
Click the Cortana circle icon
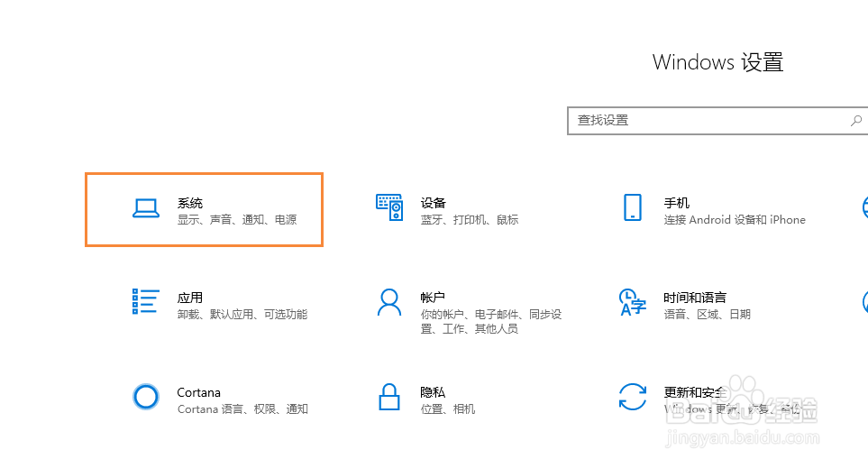(x=146, y=397)
